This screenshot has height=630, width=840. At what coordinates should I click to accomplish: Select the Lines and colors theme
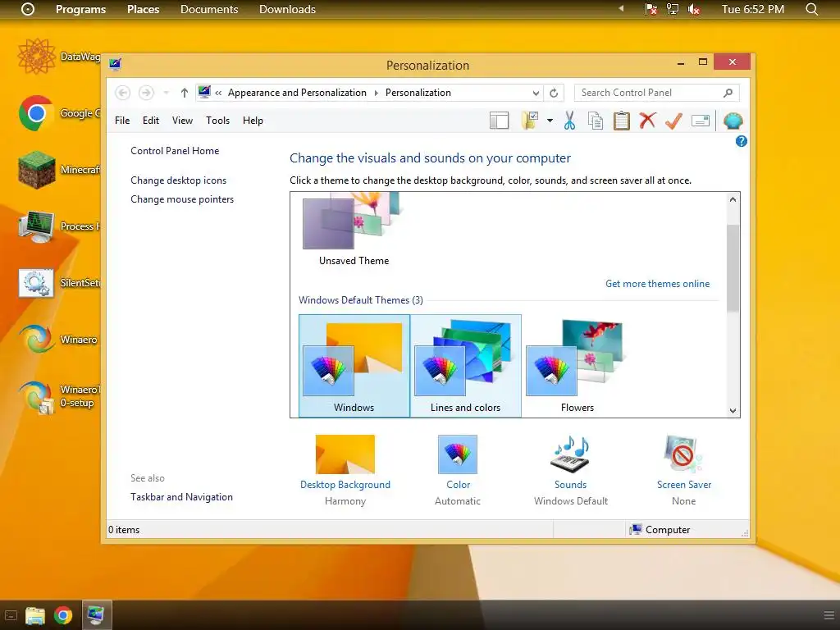[466, 366]
